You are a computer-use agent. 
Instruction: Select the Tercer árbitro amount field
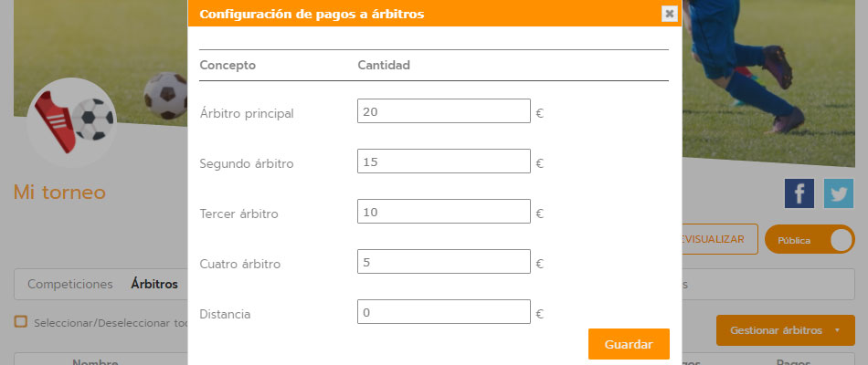(x=444, y=212)
